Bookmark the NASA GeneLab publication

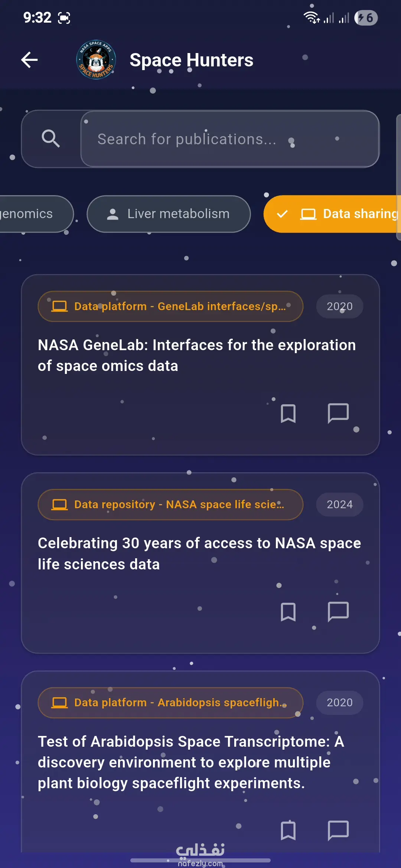tap(288, 413)
